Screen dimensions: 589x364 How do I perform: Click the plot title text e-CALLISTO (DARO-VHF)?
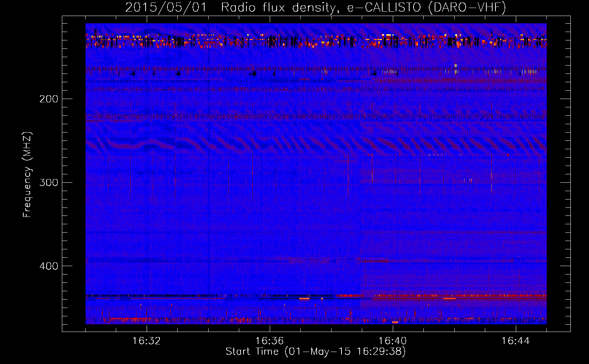click(x=426, y=8)
